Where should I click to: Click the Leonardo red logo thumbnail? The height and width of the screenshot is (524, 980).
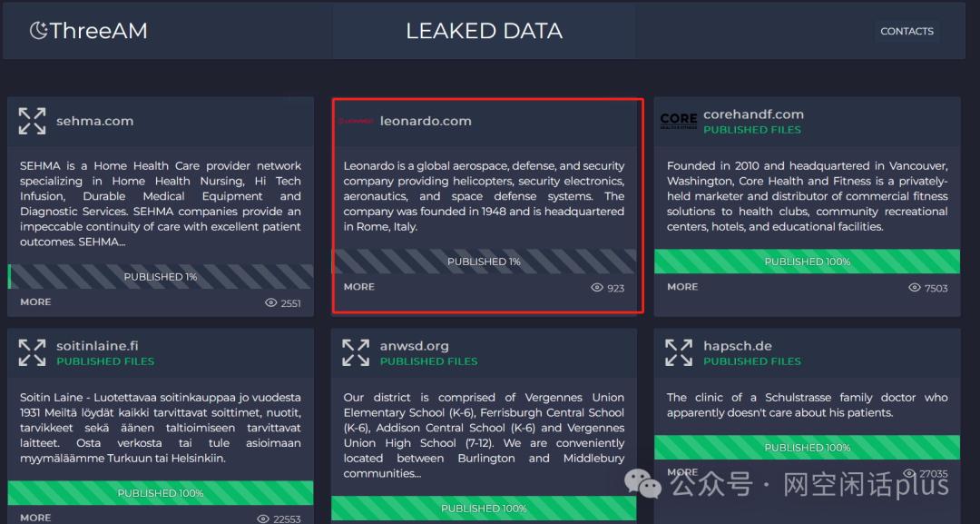(357, 121)
